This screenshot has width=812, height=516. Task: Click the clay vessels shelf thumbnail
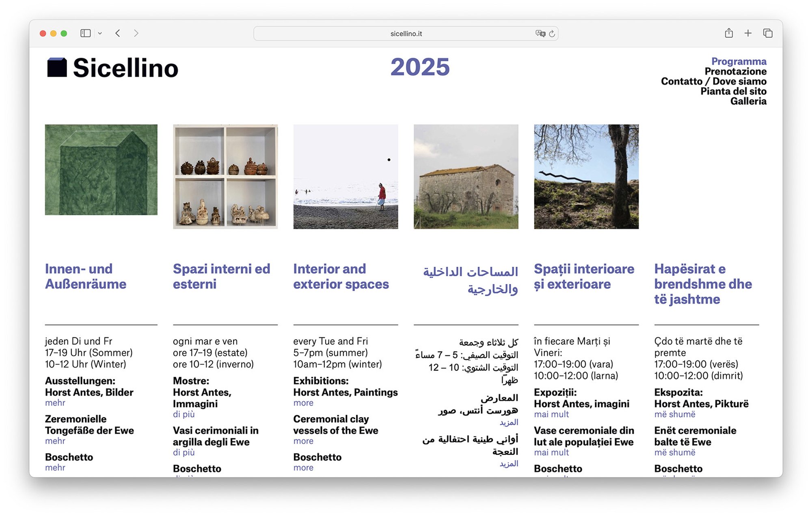(x=225, y=177)
